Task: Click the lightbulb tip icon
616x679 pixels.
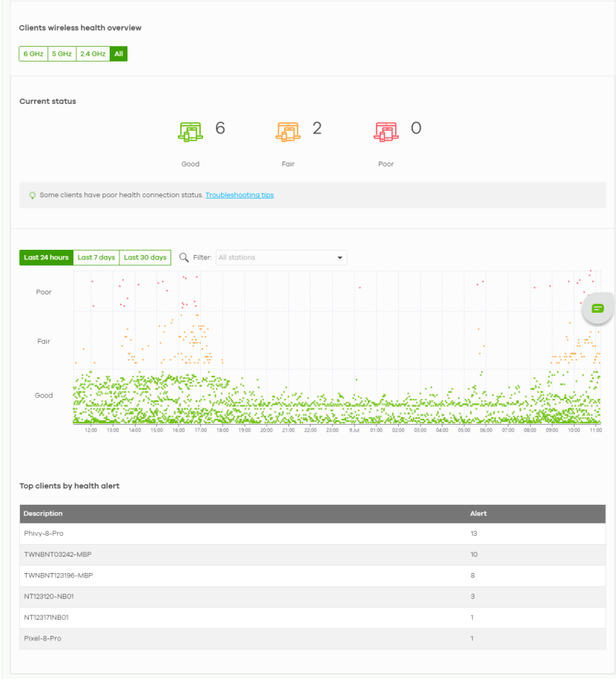Action: [x=32, y=195]
